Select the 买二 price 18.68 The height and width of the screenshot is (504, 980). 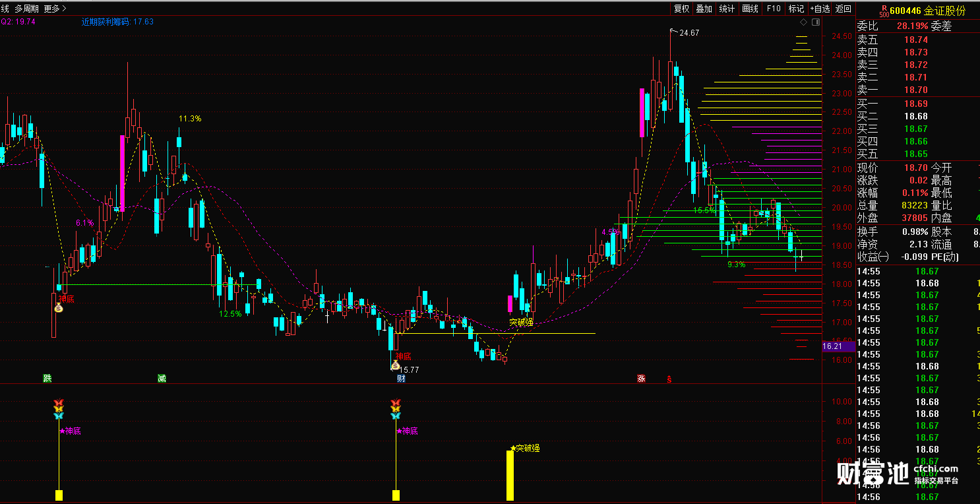point(915,117)
